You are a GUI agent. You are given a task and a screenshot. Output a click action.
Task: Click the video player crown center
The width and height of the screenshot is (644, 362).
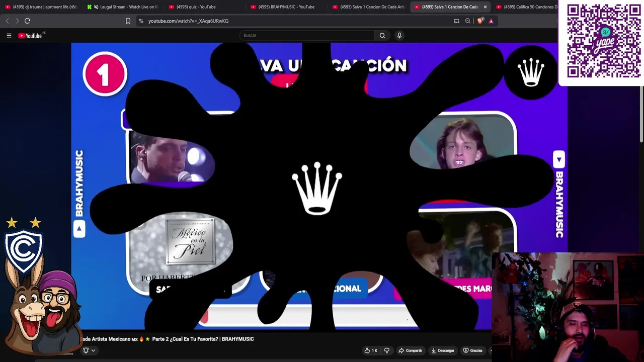317,189
